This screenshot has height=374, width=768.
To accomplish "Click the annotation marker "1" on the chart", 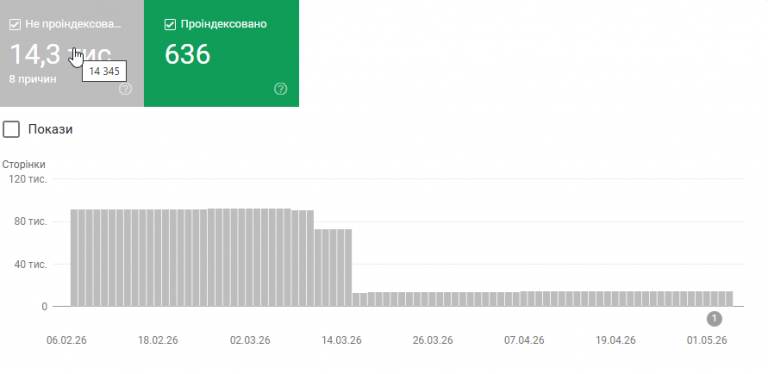I will [x=714, y=319].
